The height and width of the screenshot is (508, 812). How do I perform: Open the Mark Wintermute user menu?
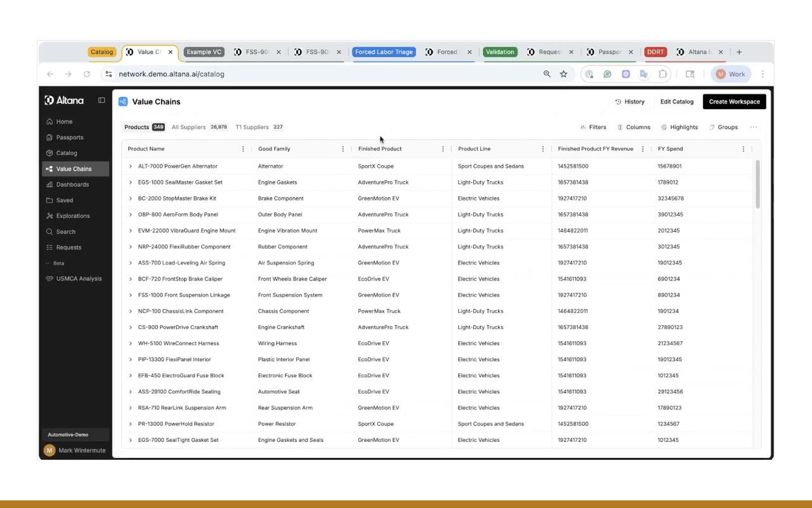pos(75,450)
